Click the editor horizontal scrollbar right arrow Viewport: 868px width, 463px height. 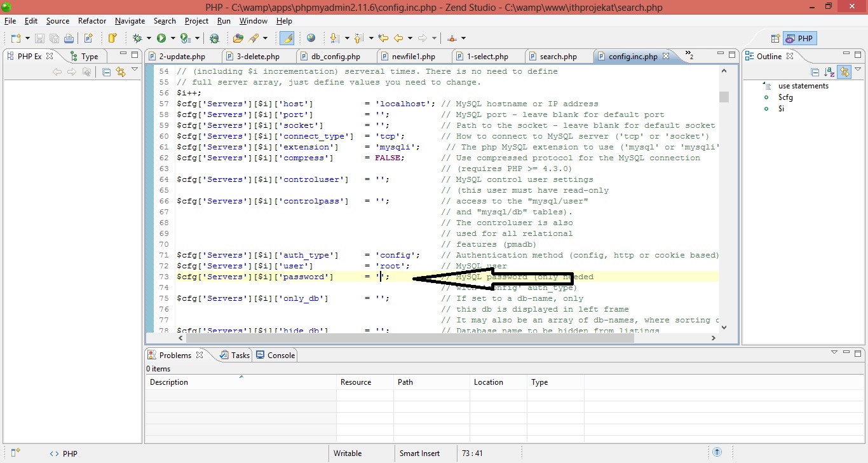click(714, 338)
